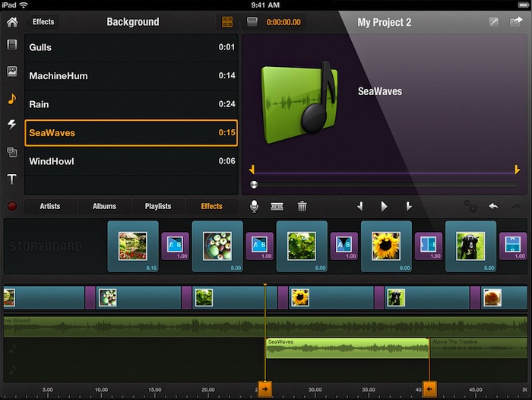Select transition after apples storyboard clip
Screen dimensions: 532x400
260,246
